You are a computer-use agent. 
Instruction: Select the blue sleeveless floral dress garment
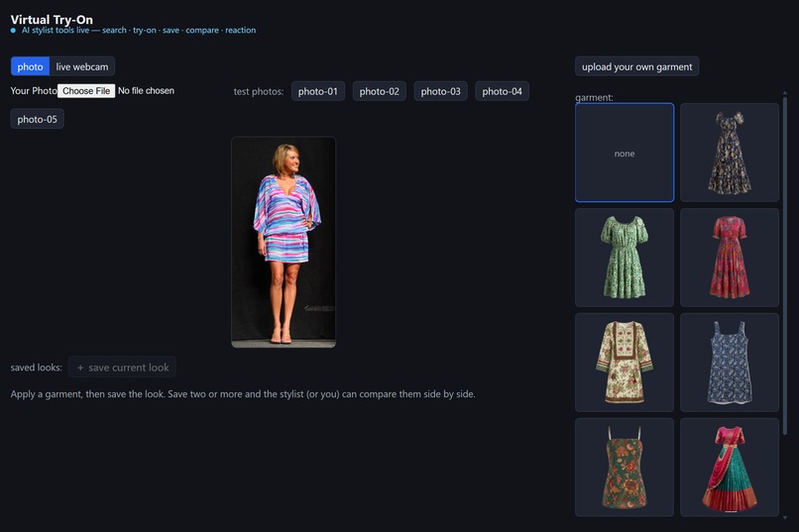730,363
